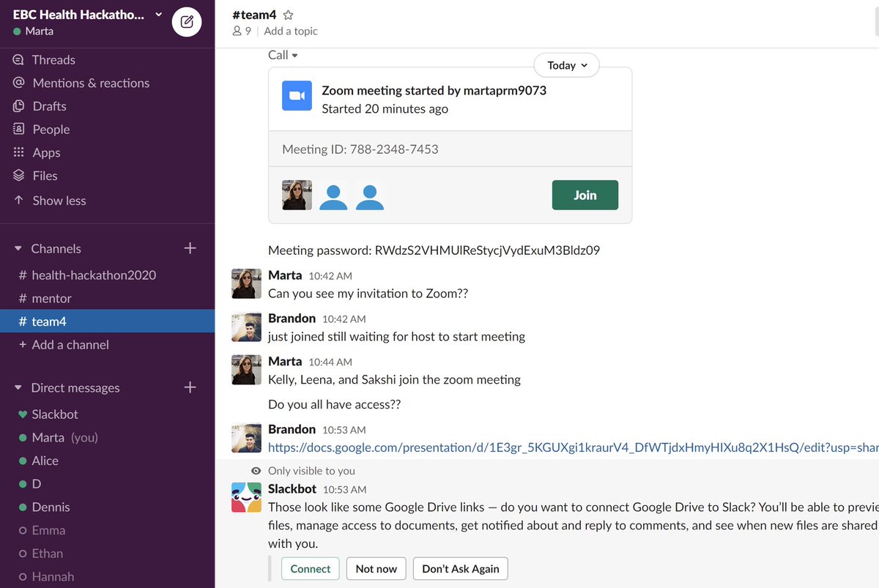The image size is (879, 588).
Task: Click Marta's photo in Zoom participants
Action: coord(297,195)
